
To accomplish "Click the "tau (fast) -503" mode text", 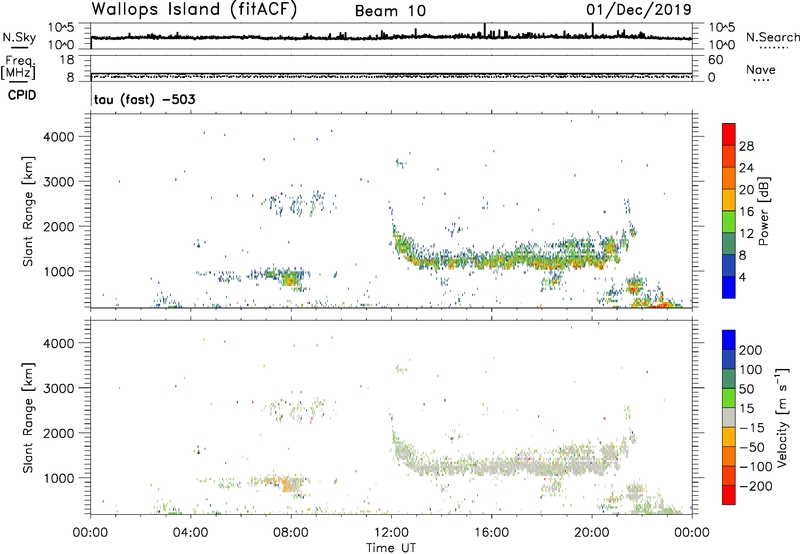I will coord(144,99).
